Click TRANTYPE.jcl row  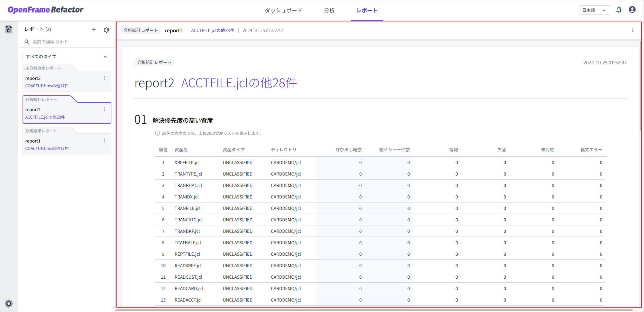click(380, 174)
